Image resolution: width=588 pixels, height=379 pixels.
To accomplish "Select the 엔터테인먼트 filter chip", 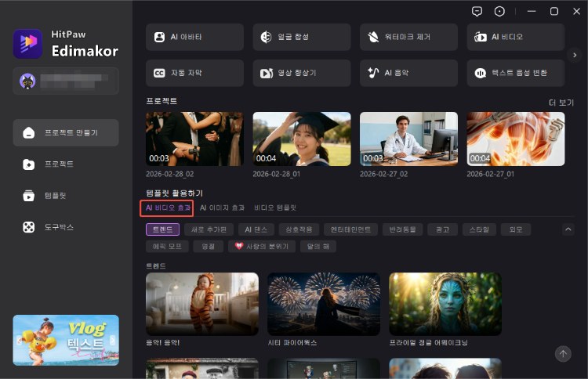I will pos(350,229).
